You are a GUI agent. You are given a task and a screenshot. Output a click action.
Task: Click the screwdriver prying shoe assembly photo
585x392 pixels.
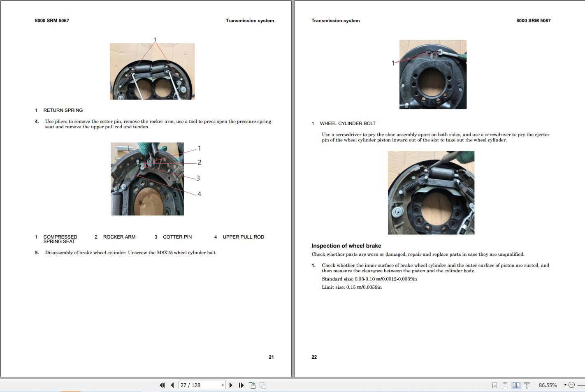coord(431,193)
